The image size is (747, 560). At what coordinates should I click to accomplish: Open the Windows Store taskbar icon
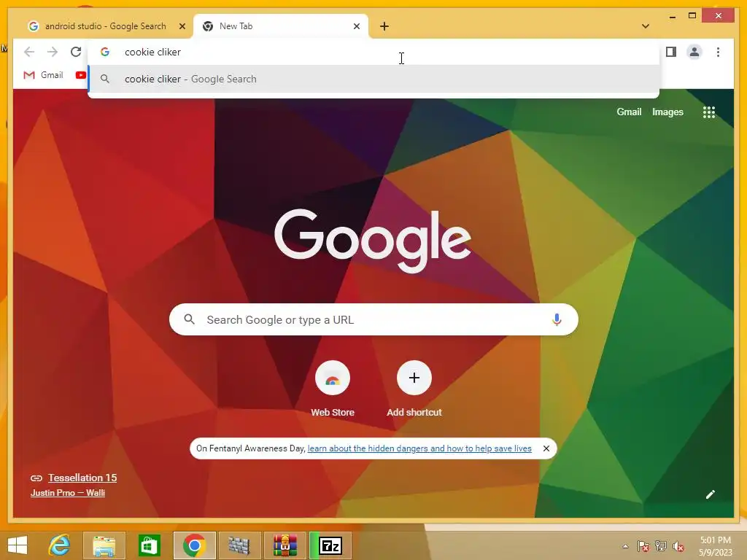click(149, 545)
